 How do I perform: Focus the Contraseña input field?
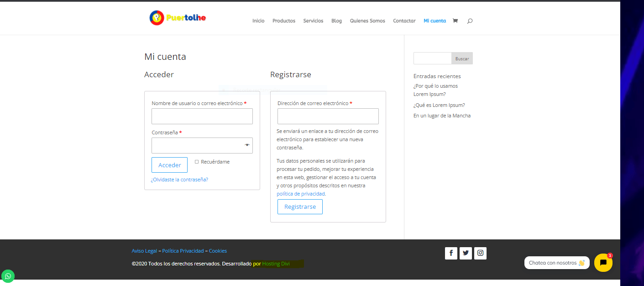click(x=202, y=145)
